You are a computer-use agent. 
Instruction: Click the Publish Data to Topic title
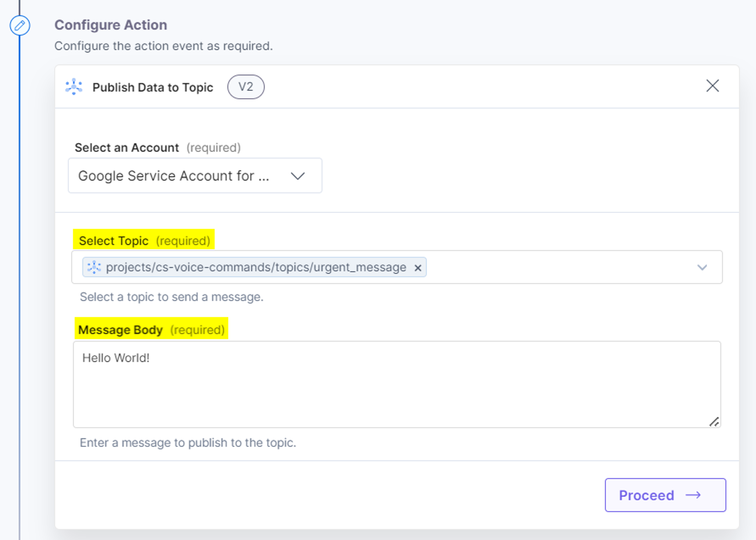153,88
